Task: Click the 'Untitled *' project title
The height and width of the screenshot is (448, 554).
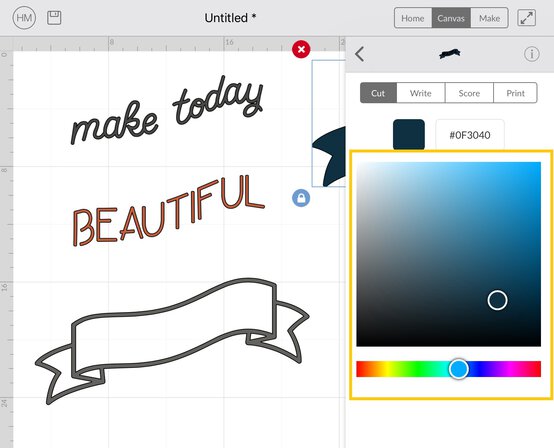Action: (230, 18)
